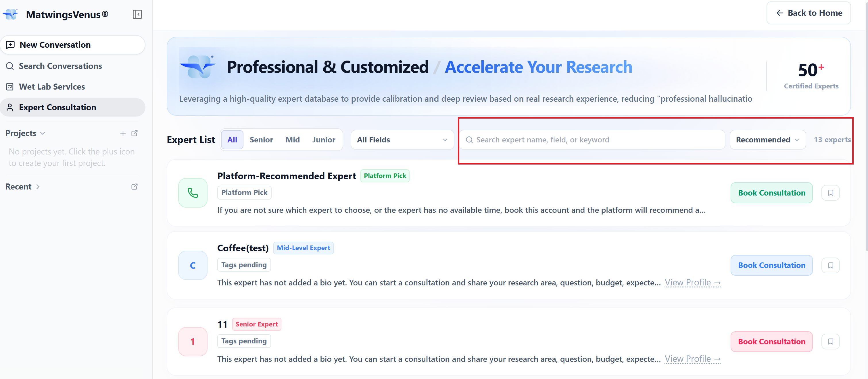Viewport: 868px width, 379px height.
Task: Click the Mid-Level Expert badge
Action: [x=303, y=248]
